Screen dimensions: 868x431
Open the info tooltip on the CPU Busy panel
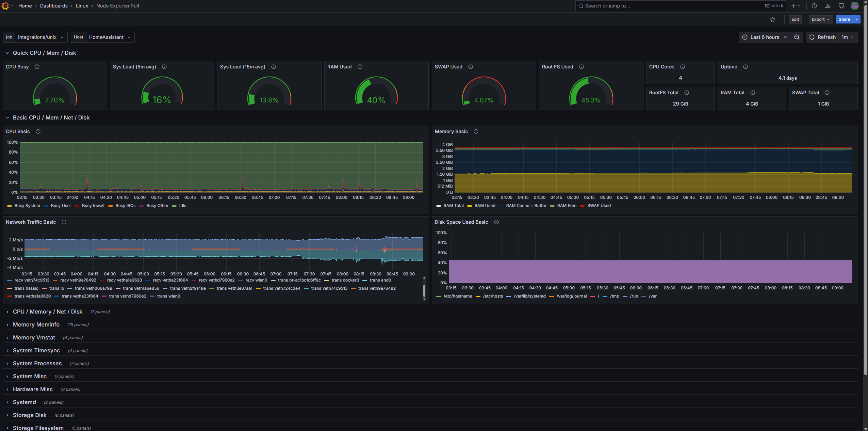[37, 67]
